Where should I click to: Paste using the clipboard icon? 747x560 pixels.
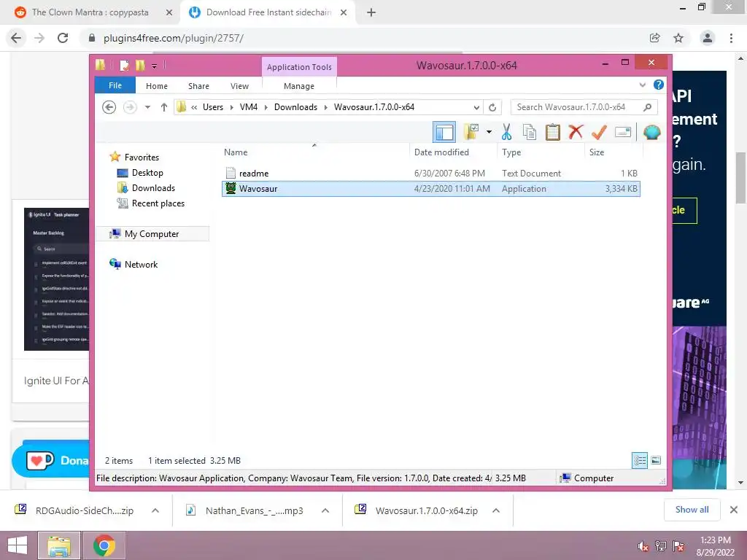553,132
